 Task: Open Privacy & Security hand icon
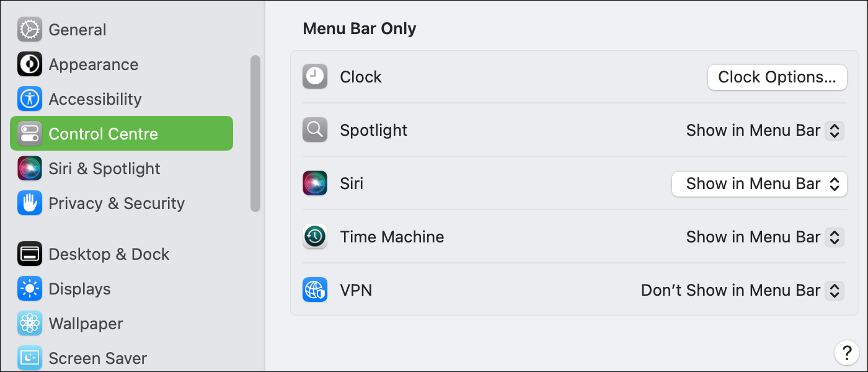[x=30, y=203]
